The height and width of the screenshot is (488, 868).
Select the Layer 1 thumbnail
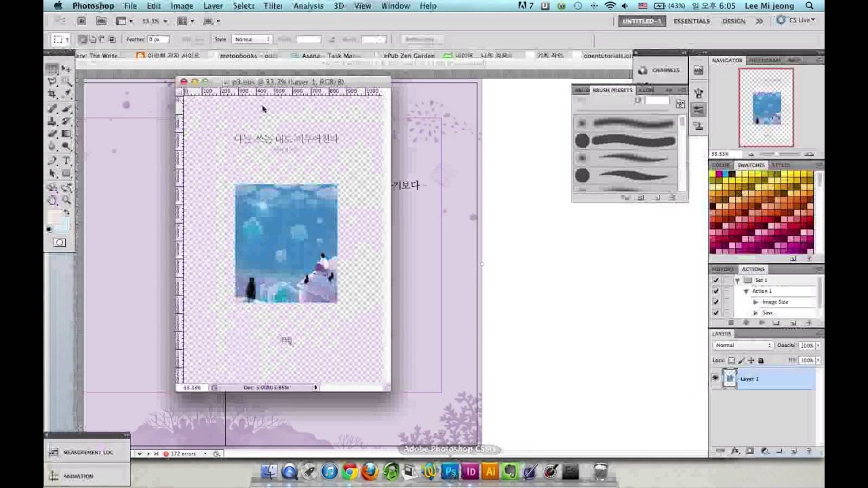[x=730, y=379]
